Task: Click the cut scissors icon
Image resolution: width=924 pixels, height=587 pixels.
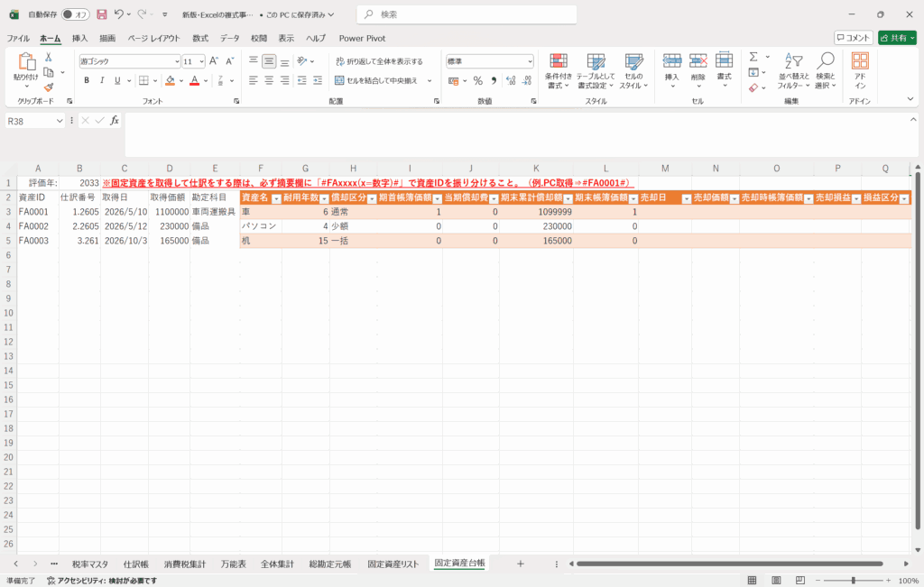Action: pyautogui.click(x=49, y=57)
